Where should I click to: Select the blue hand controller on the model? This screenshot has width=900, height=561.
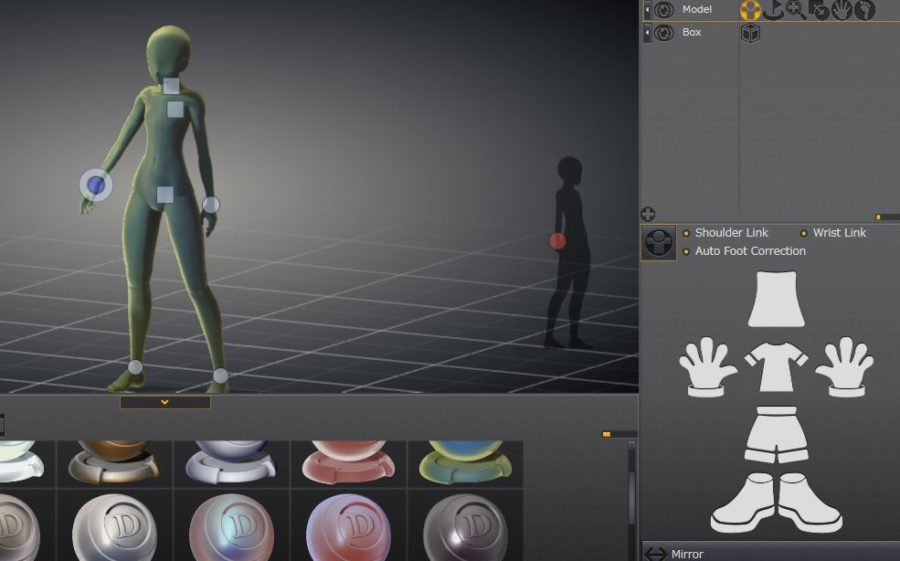coord(96,185)
